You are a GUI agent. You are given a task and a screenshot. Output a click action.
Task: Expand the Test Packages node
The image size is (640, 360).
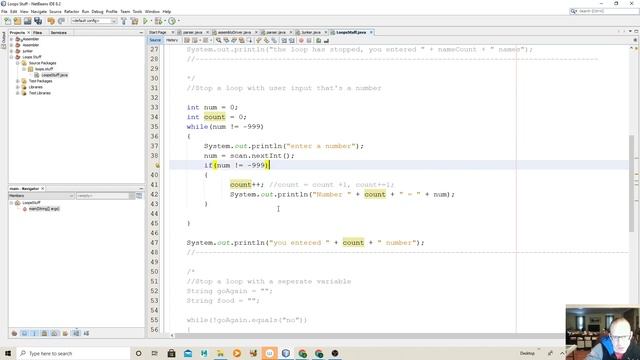pyautogui.click(x=18, y=81)
